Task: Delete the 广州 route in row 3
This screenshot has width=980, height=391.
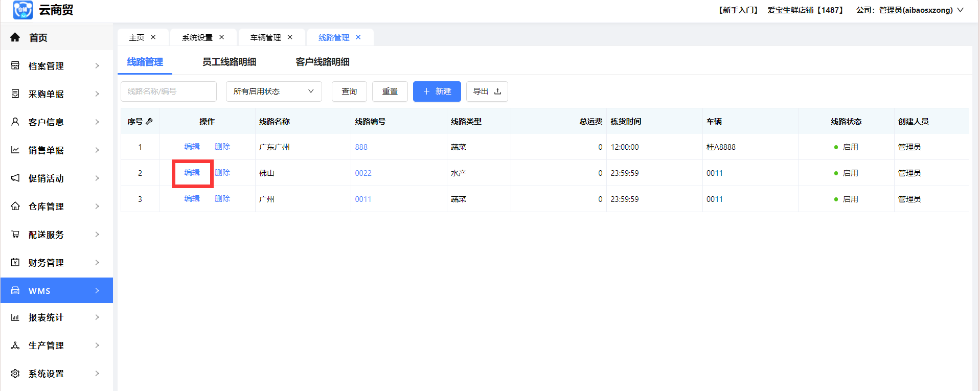Action: pyautogui.click(x=222, y=199)
